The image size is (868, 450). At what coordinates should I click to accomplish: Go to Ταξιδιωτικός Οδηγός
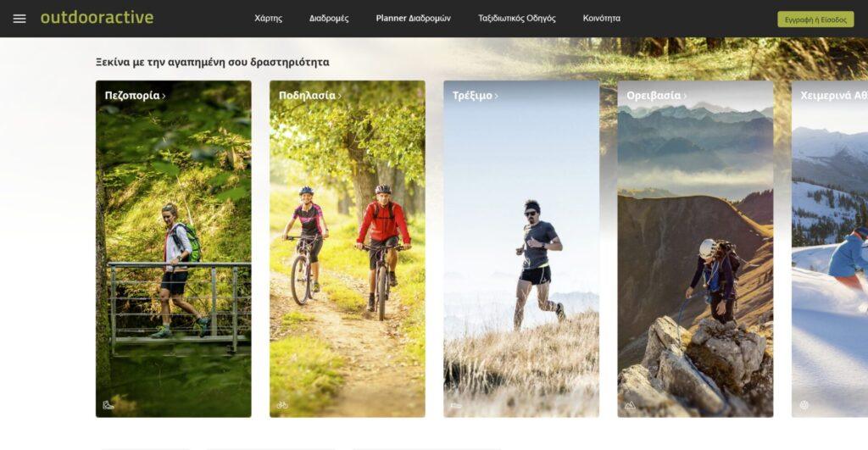(x=516, y=19)
